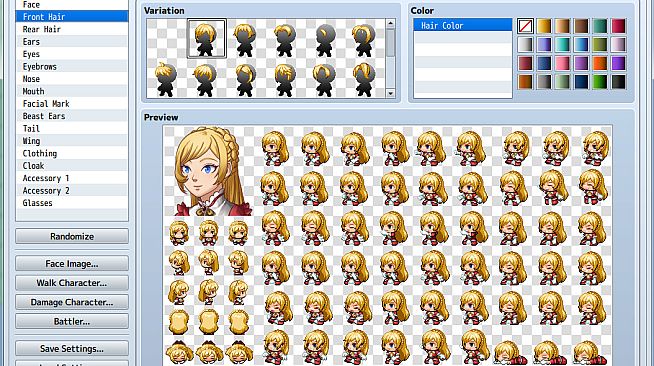The width and height of the screenshot is (654, 366).
Task: Choose Rear Hair from the parts list
Action: coord(72,29)
